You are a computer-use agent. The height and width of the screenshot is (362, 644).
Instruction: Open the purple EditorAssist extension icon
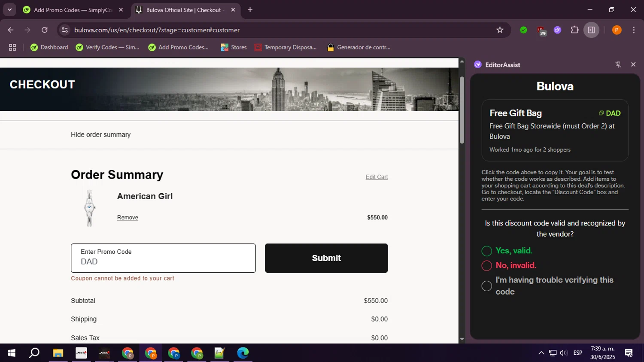click(x=557, y=30)
